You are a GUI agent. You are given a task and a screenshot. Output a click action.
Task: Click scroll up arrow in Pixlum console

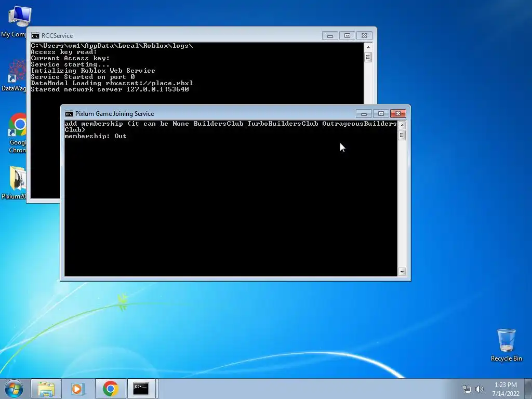(x=402, y=125)
